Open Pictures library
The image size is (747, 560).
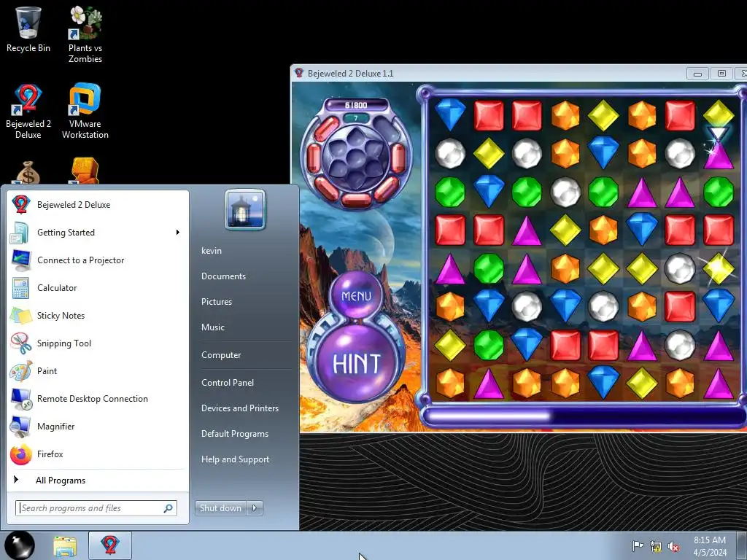(217, 302)
